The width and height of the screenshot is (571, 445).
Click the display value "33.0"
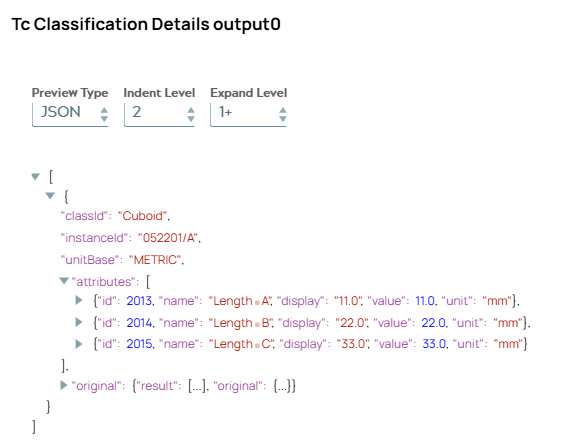pyautogui.click(x=352, y=344)
